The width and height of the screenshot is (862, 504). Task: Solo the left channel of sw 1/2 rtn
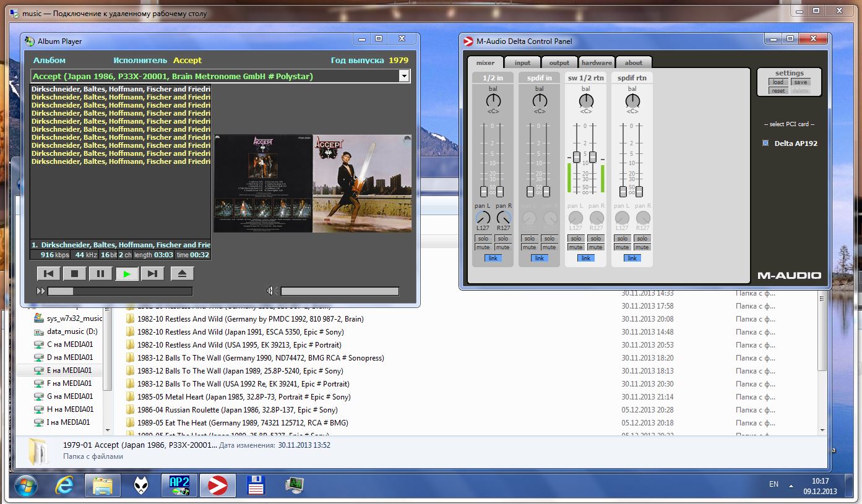576,239
